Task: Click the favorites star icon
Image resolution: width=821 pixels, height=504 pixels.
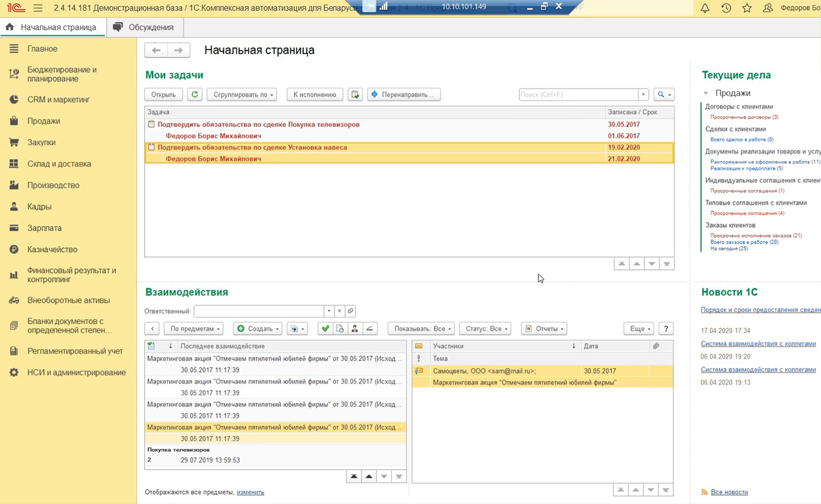Action: 746,8
